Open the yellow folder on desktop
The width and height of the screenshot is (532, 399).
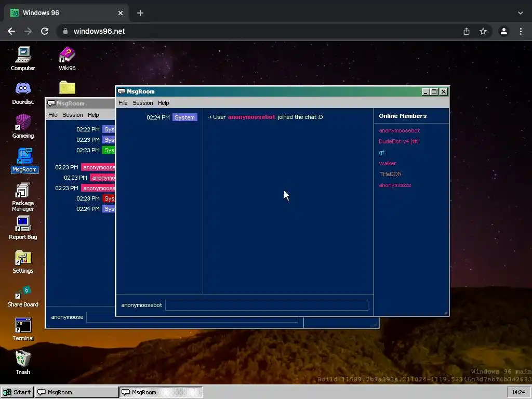tap(67, 87)
